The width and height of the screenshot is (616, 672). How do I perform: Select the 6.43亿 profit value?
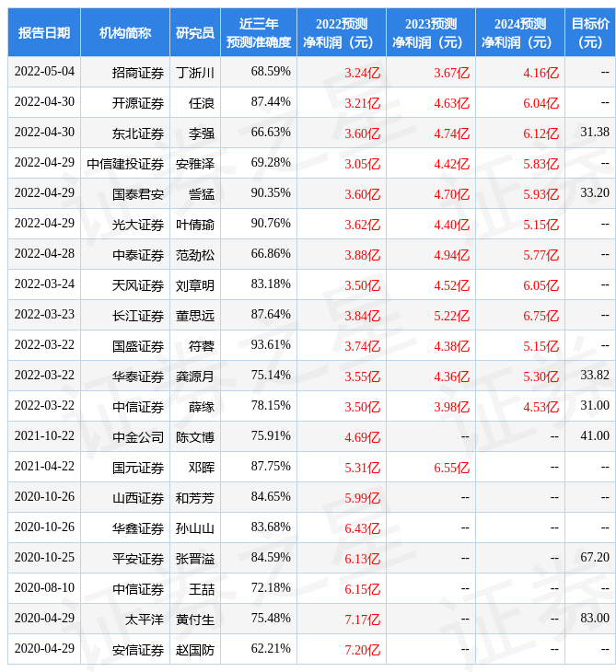click(x=362, y=529)
